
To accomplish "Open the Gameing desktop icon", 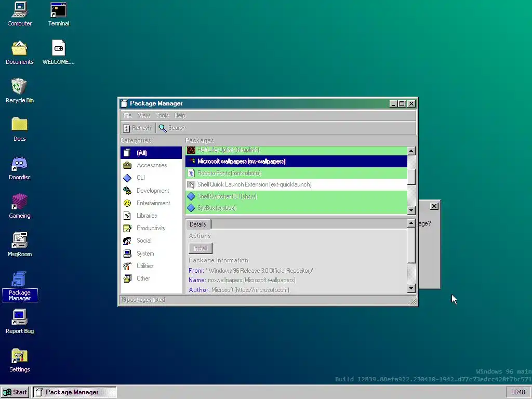I will [19, 206].
